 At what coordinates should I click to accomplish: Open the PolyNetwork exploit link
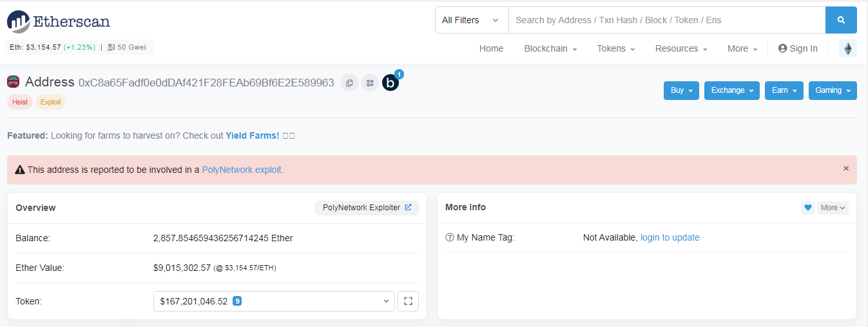[x=242, y=170]
